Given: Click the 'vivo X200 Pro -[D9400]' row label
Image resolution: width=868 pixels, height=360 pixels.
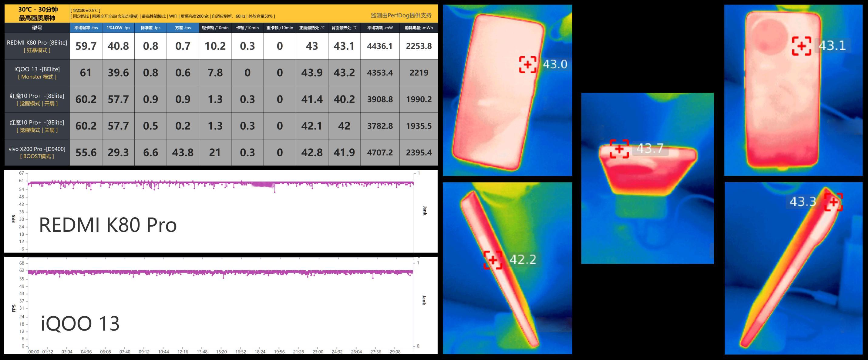Looking at the screenshot, I should click(x=37, y=152).
